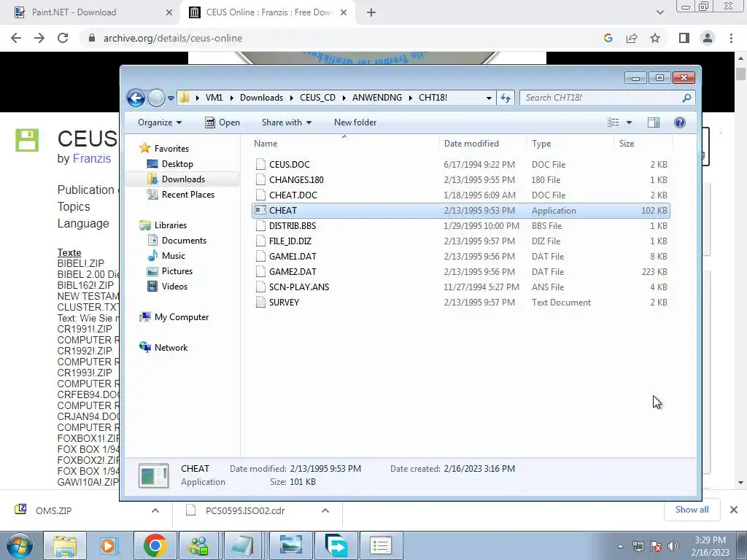Select the SCN-PLAY.ANS file
The height and width of the screenshot is (560, 747).
[298, 287]
